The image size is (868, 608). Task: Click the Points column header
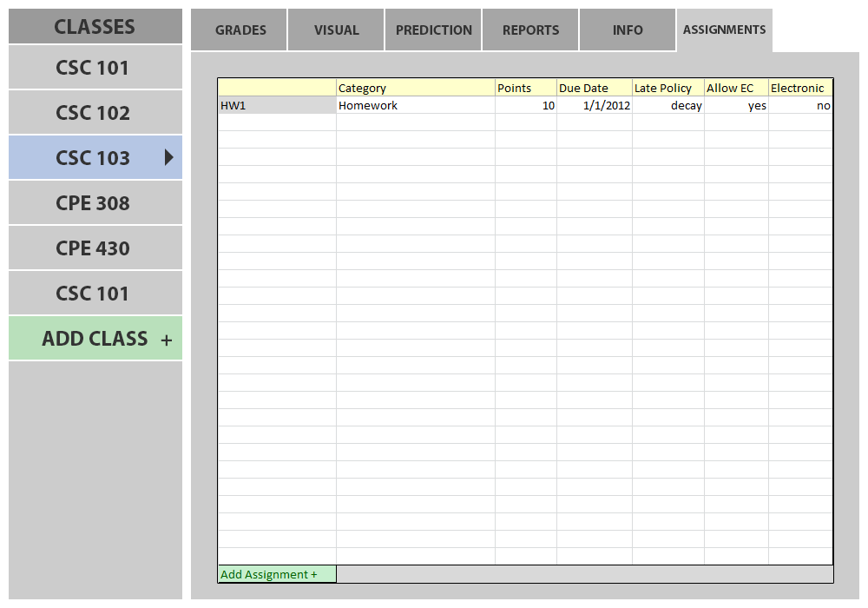point(525,88)
